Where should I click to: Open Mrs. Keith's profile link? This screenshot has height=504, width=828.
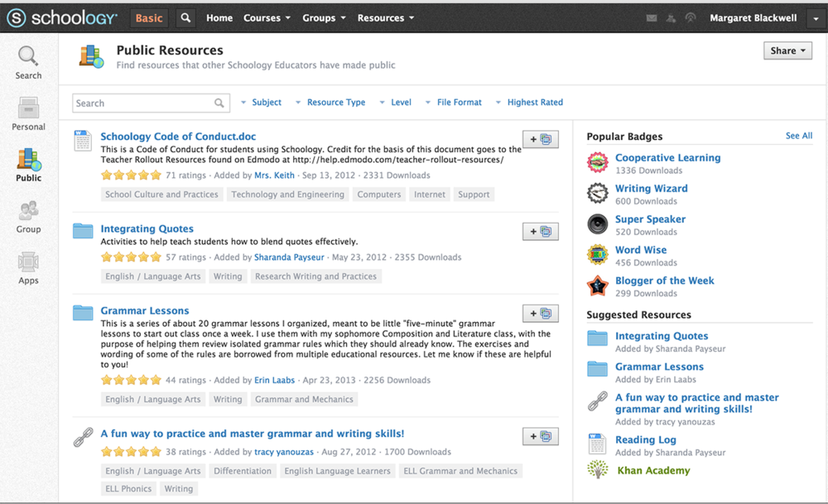tap(274, 175)
